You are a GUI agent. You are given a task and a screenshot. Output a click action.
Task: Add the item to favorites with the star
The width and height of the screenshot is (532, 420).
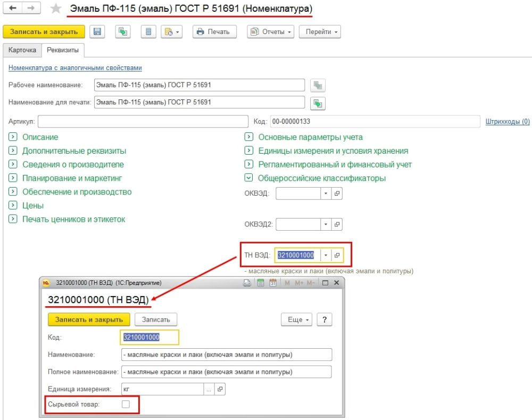[x=55, y=9]
